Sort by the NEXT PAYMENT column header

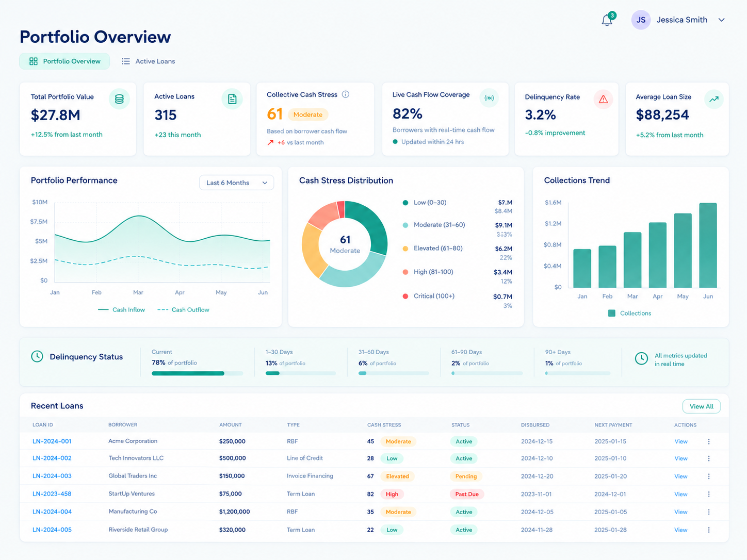613,425
